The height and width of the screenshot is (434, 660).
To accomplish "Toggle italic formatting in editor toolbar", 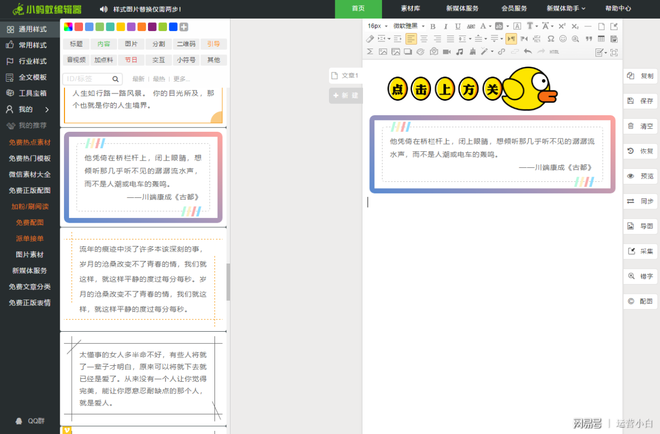I will pos(445,27).
